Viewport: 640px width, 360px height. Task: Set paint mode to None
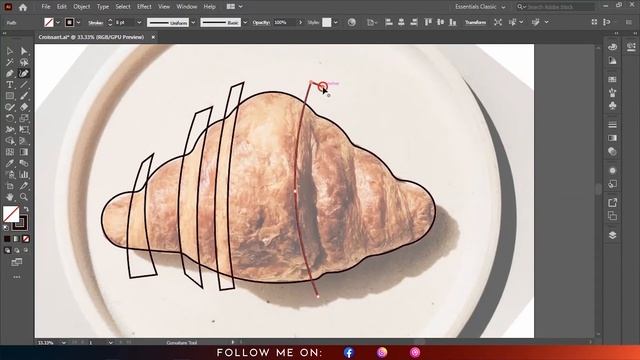(26, 239)
